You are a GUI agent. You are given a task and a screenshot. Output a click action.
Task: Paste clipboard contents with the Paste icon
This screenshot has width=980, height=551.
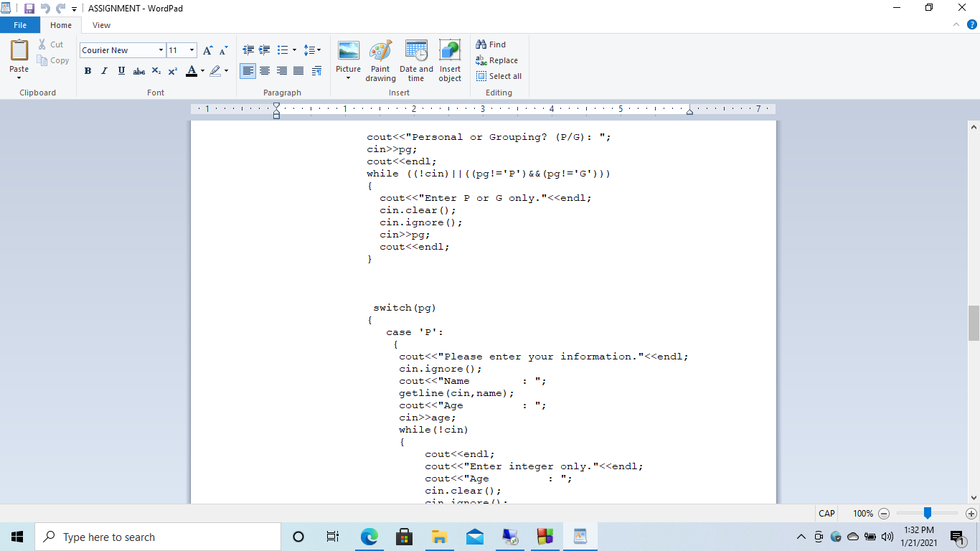[19, 50]
